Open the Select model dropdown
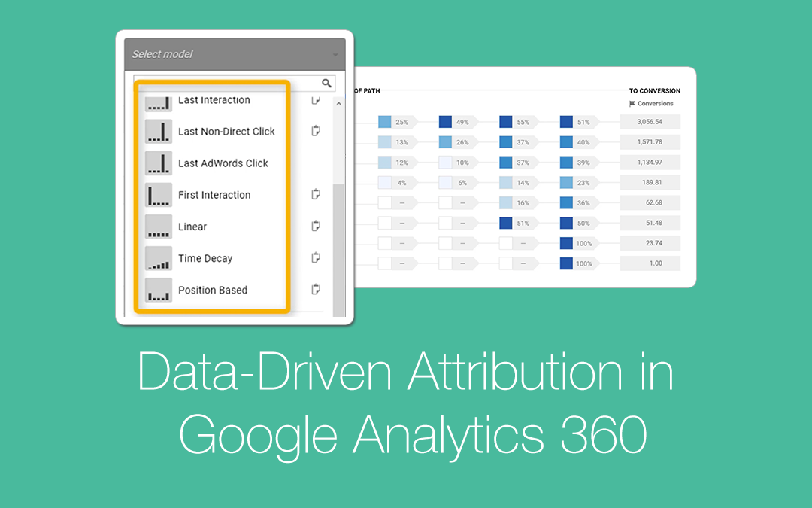Screen dimensions: 812x508 point(235,54)
